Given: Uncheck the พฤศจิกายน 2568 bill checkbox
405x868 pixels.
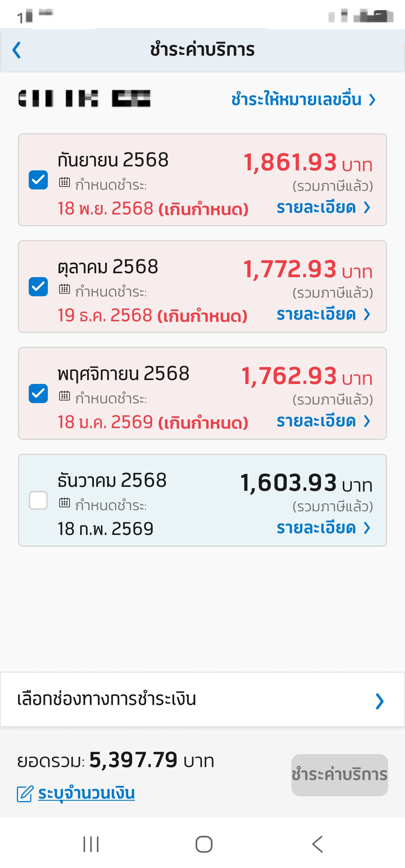Looking at the screenshot, I should pyautogui.click(x=39, y=394).
